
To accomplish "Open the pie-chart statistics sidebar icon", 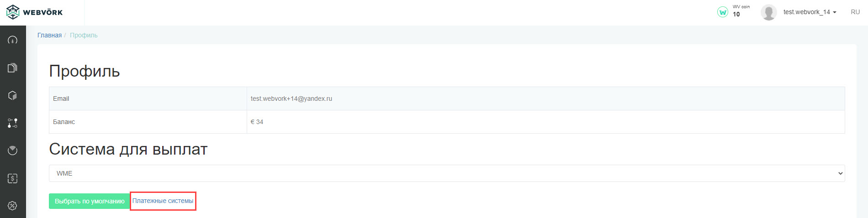I will tap(13, 151).
